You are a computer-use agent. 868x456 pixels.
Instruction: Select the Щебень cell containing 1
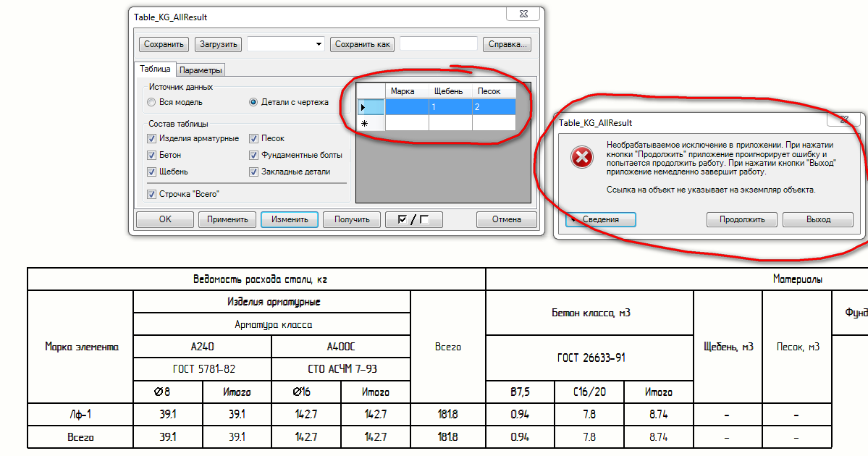450,107
